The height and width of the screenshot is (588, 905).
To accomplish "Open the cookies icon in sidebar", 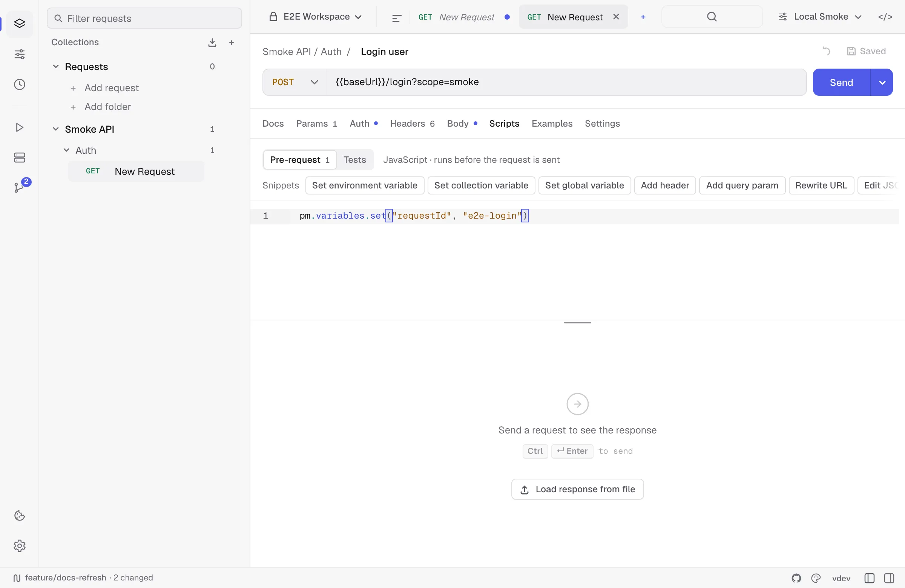I will 19,516.
